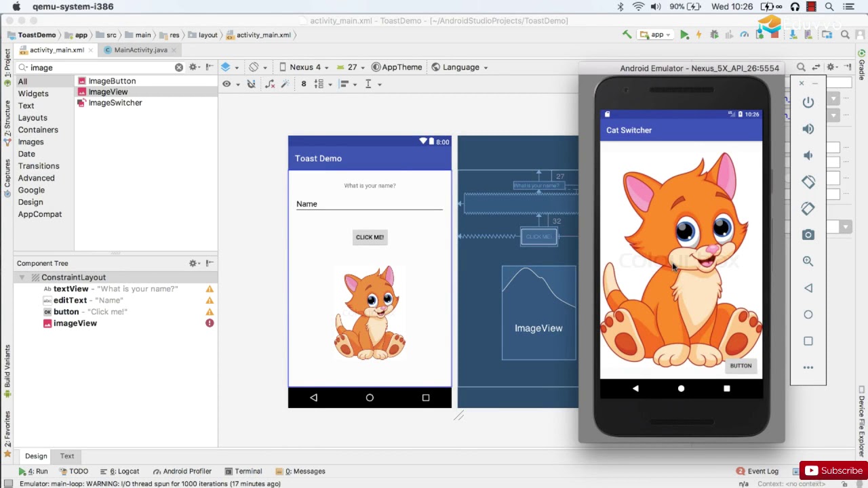The image size is (868, 488).
Task: Click Apply Changes lightning bolt icon
Action: (x=699, y=35)
